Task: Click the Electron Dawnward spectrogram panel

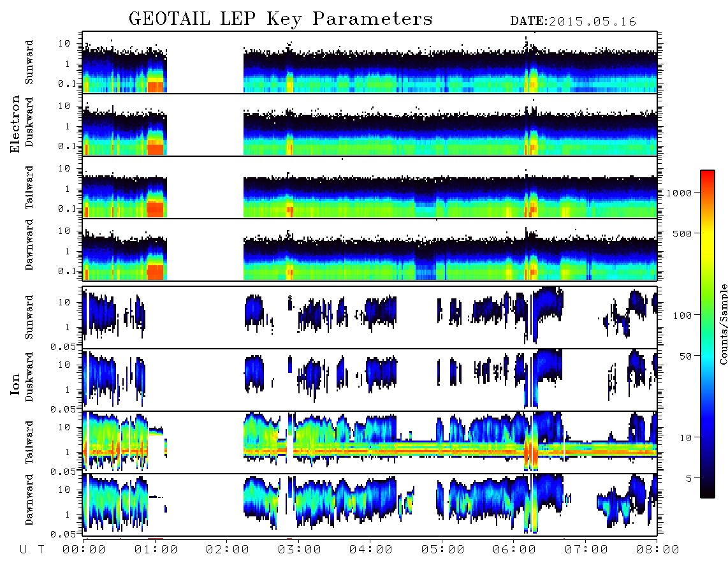Action: (370, 250)
